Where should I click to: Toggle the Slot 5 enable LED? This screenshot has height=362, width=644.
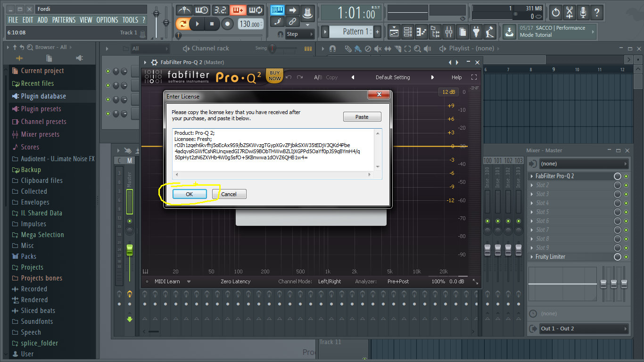(626, 212)
